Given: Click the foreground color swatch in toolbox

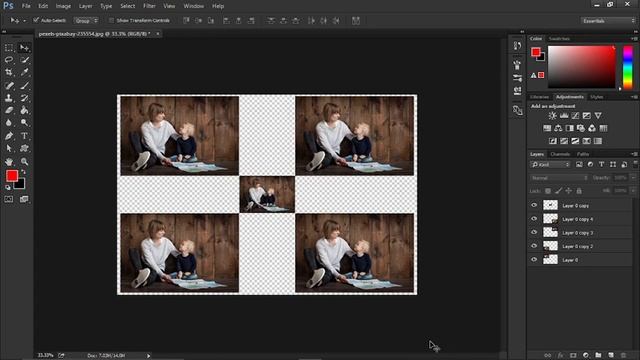Looking at the screenshot, I should click(x=11, y=176).
